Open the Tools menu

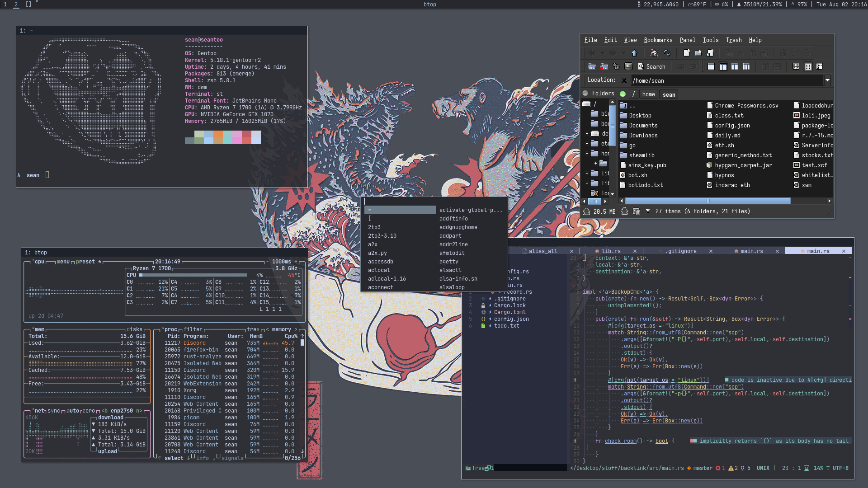pos(710,40)
